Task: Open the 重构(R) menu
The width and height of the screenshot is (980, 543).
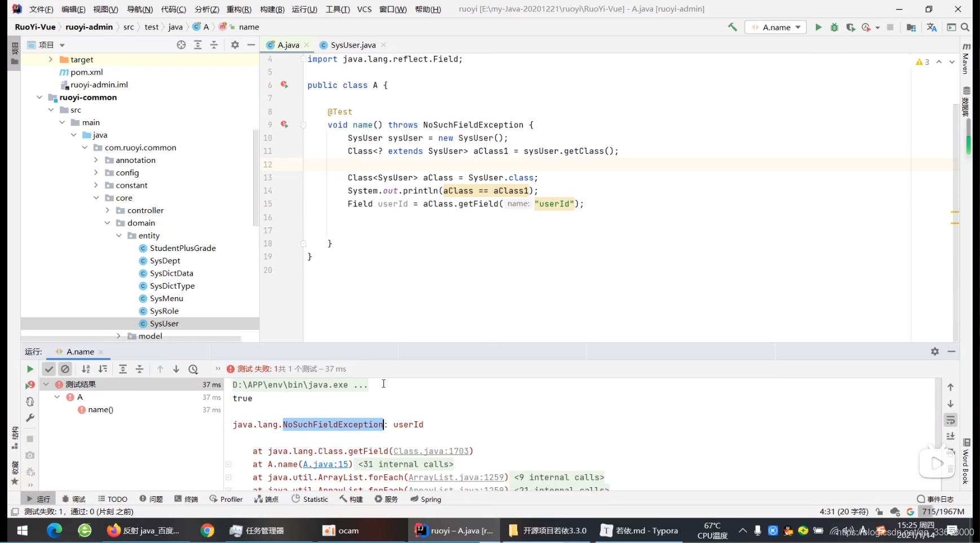Action: click(x=239, y=9)
